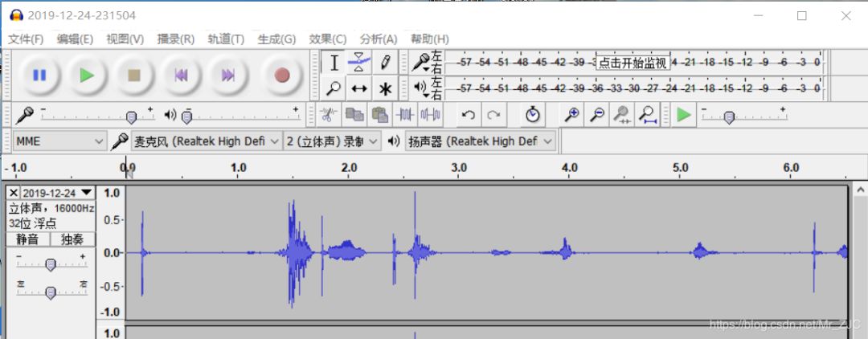Screen dimensions: 868x339
Task: Open the 帮助(H) menu
Action: 429,39
